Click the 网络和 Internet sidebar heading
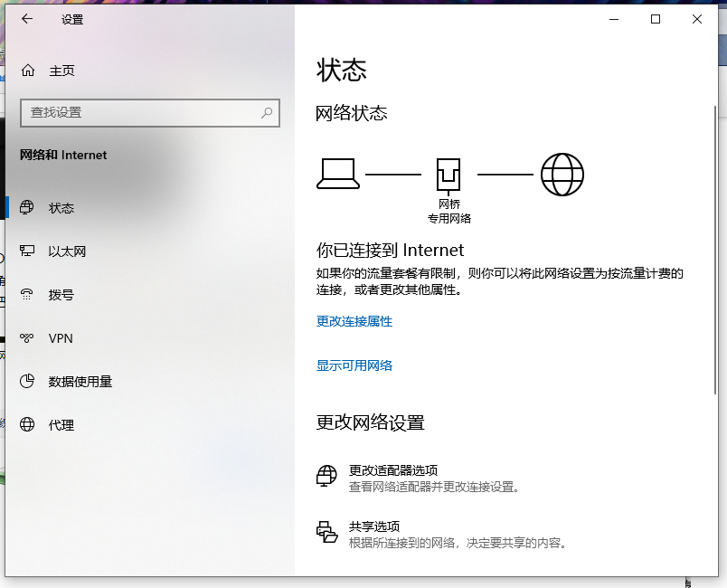The image size is (727, 588). pyautogui.click(x=63, y=155)
